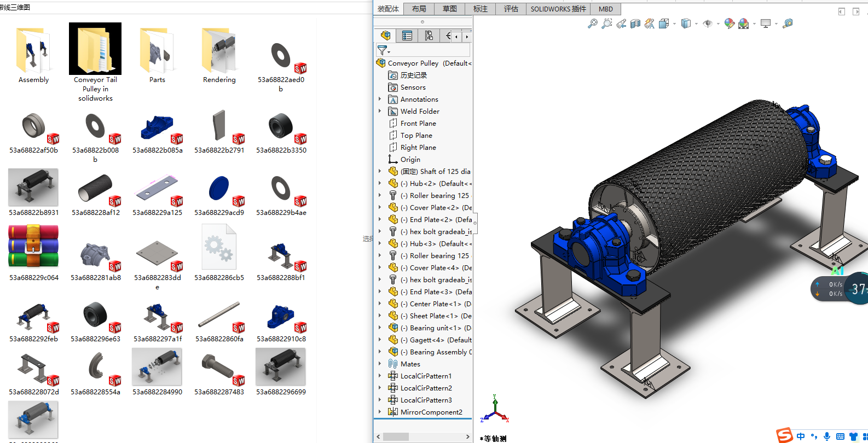The width and height of the screenshot is (868, 443).
Task: Click the Zoom to Fit magnifier icon
Action: click(592, 24)
